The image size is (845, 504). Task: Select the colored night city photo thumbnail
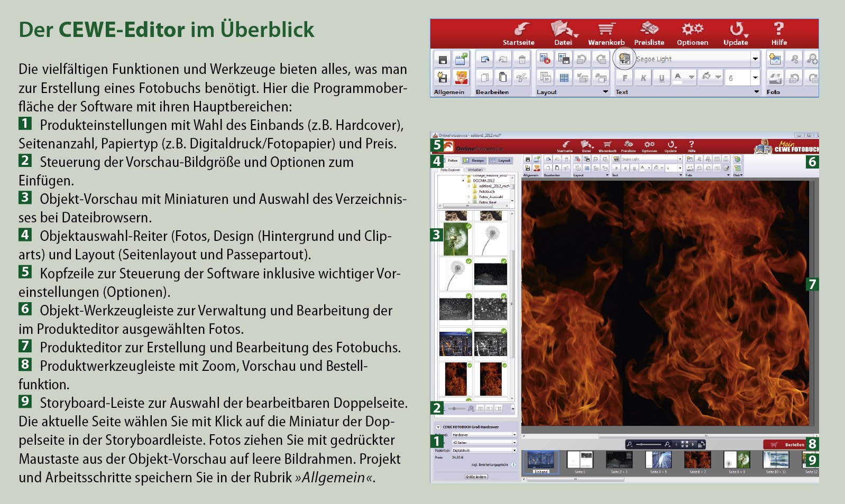point(455,343)
